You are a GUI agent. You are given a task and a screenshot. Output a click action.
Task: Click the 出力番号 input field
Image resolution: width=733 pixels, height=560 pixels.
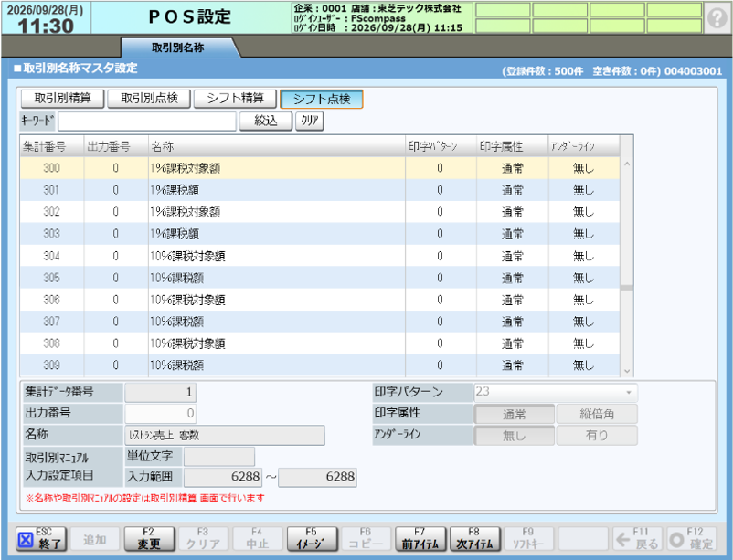tap(160, 413)
